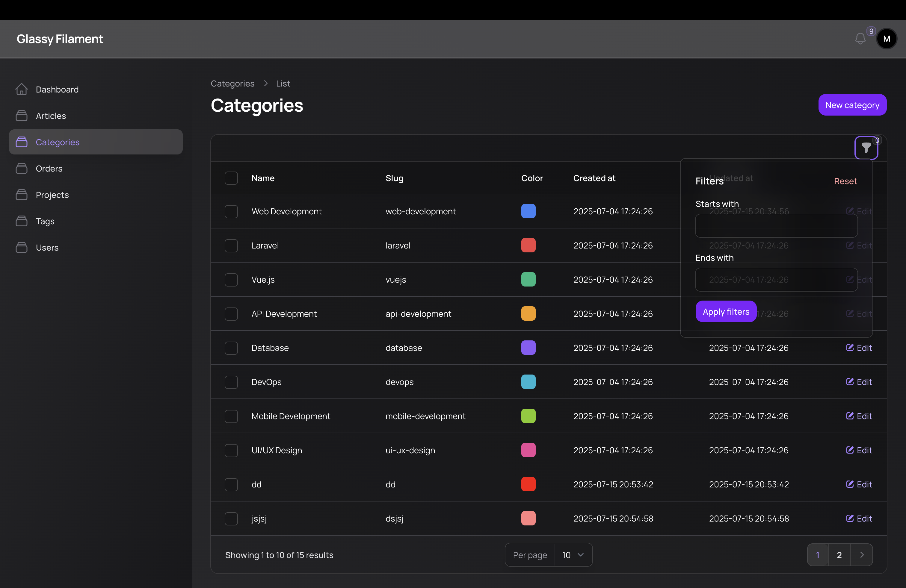The image size is (906, 588).
Task: Toggle the table filter funnel icon
Action: pyautogui.click(x=866, y=148)
